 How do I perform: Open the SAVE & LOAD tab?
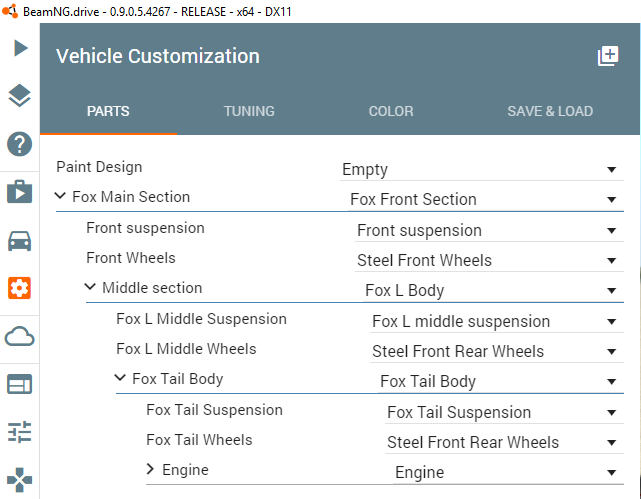pyautogui.click(x=550, y=111)
